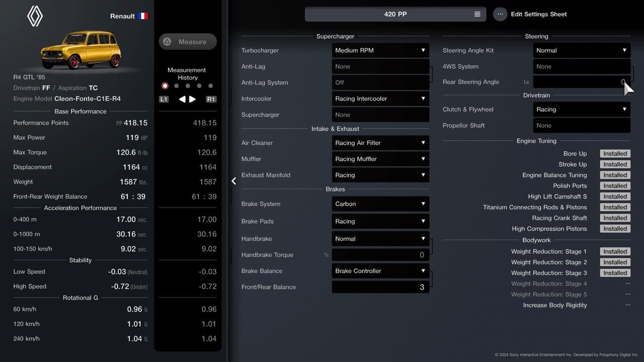Open Intercooler Racing Intercooler dropdown
The height and width of the screenshot is (362, 644).
(380, 99)
